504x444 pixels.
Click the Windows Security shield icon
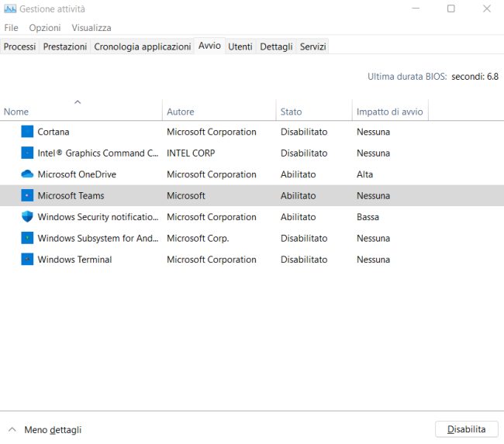coord(27,216)
